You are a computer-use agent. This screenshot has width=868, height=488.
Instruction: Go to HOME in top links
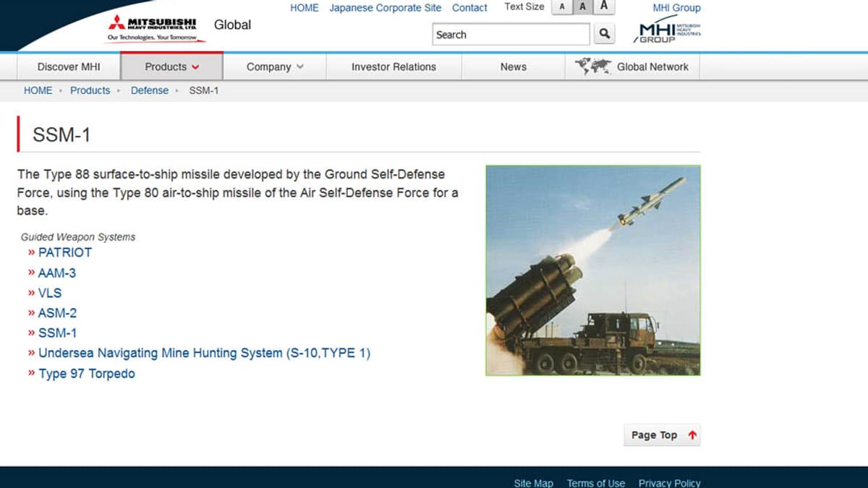(x=305, y=8)
